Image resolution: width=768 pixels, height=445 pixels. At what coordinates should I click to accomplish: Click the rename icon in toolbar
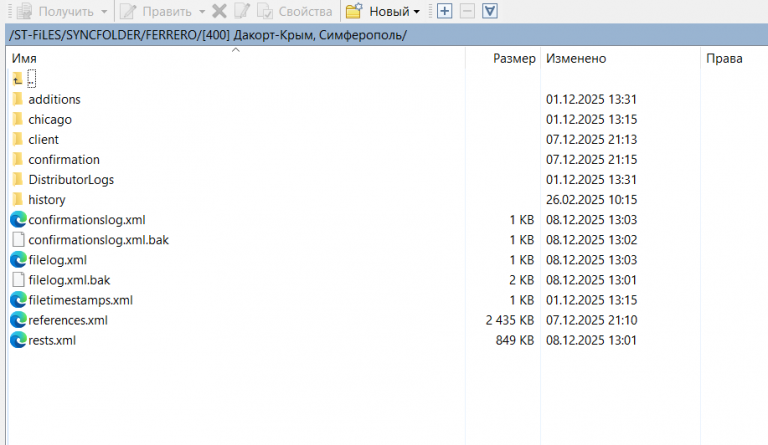click(242, 11)
